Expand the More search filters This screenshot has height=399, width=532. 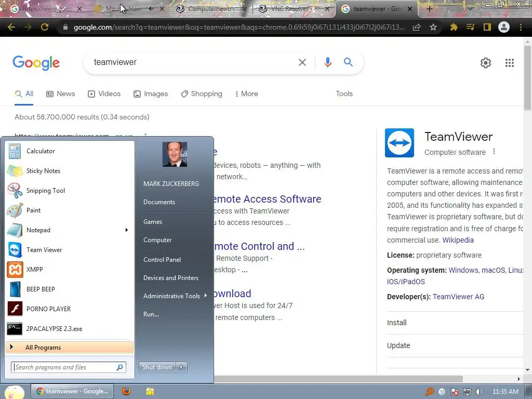click(x=247, y=94)
